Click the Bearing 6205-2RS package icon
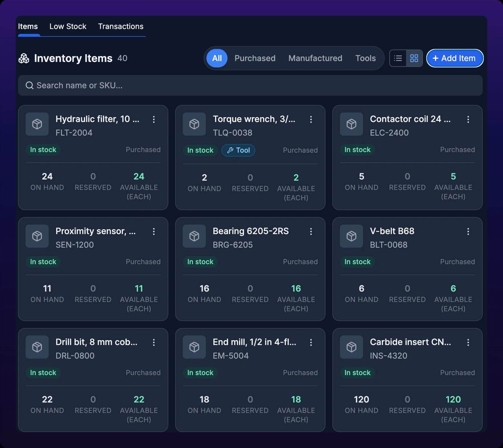Viewport: 503px width, 448px height. (x=194, y=236)
